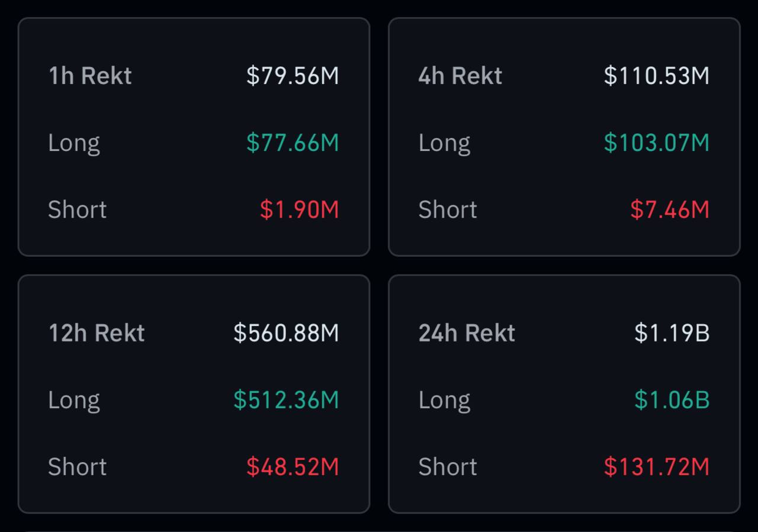Click the Long label in 1h card
This screenshot has height=532, width=758.
click(74, 143)
